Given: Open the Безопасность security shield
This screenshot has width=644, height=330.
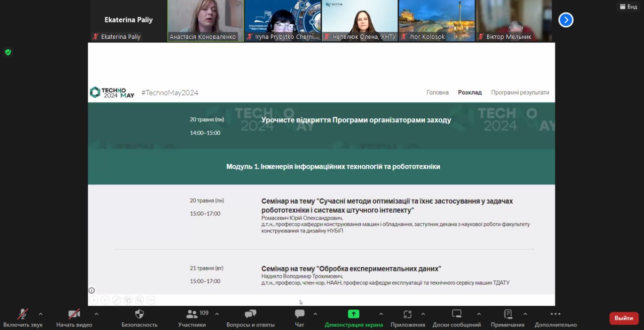Looking at the screenshot, I should (x=139, y=318).
